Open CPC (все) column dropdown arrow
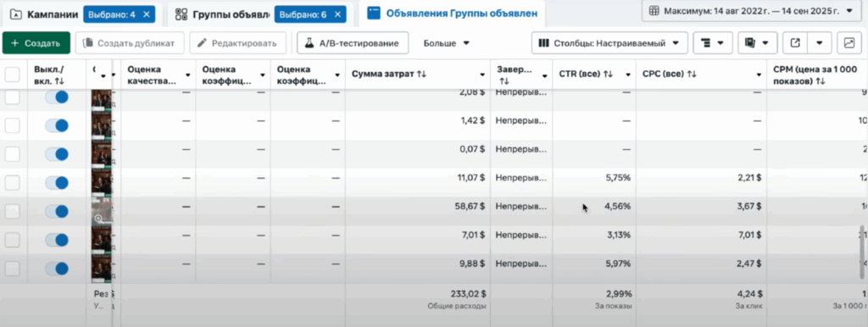 [759, 75]
